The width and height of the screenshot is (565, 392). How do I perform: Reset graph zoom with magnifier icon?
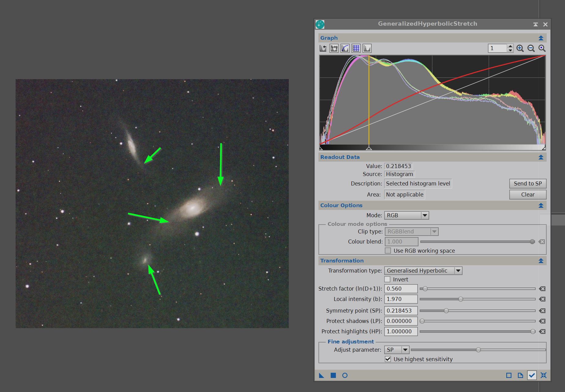542,48
